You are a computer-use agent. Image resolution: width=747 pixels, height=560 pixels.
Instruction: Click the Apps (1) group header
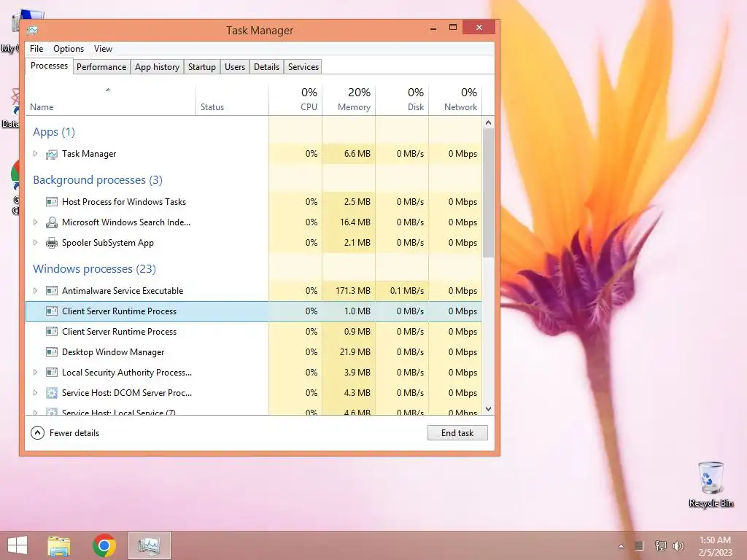pos(54,132)
